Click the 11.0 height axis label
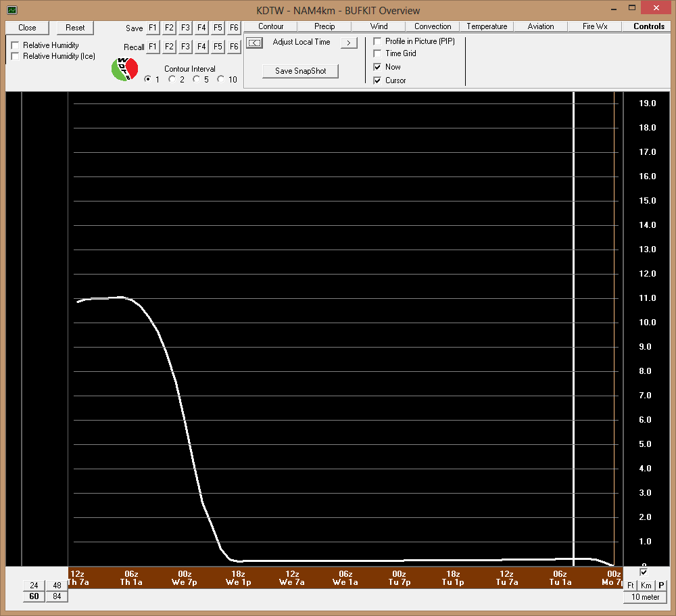This screenshot has width=676, height=616. 647,298
